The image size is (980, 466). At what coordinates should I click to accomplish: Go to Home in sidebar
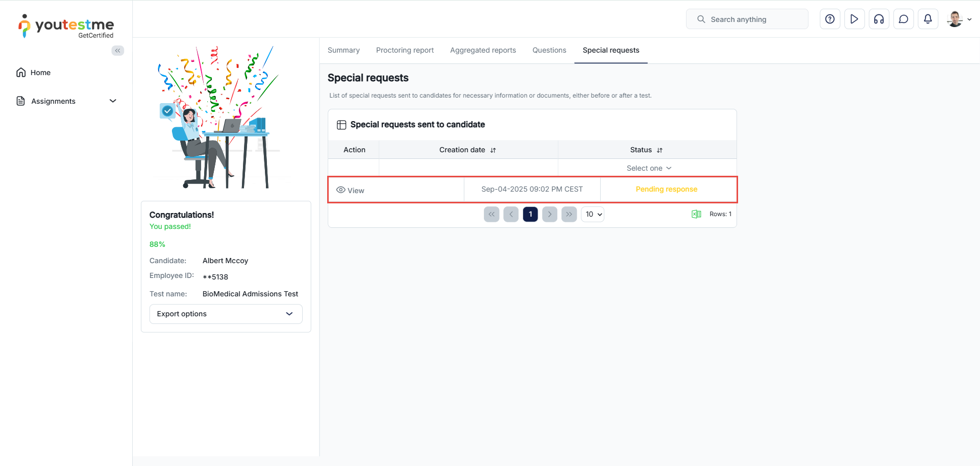[x=40, y=73]
